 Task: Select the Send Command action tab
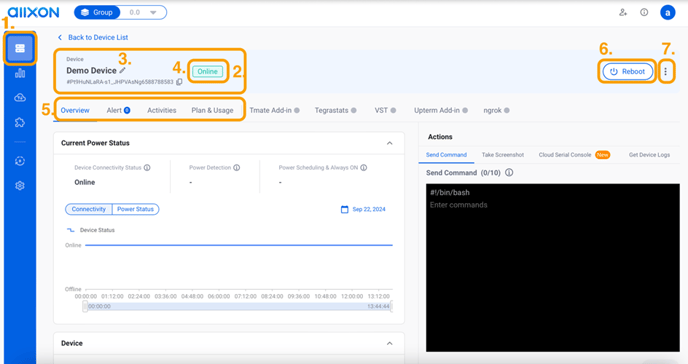[446, 155]
